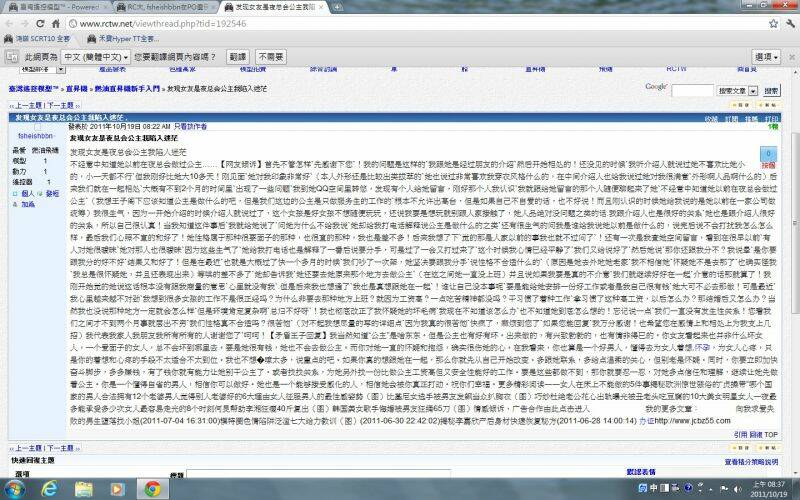The image size is (800, 500).
Task: Click the '不需要' no-thanks button
Action: [x=271, y=57]
